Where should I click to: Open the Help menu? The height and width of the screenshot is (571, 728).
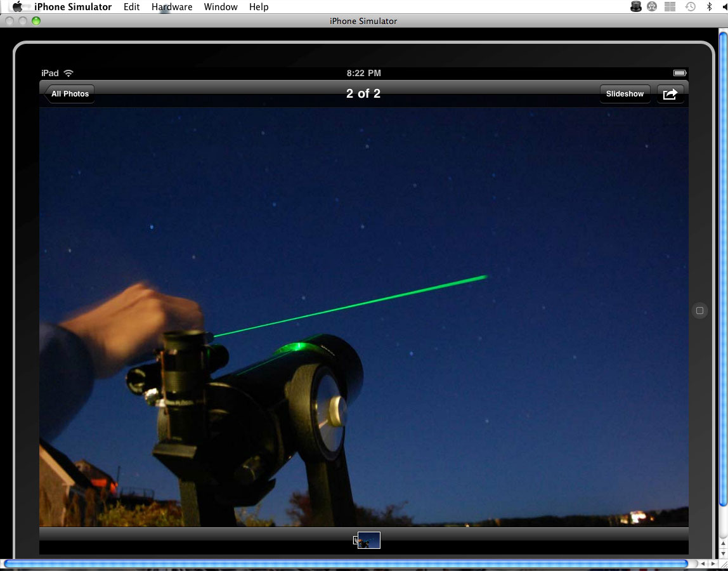pos(259,7)
